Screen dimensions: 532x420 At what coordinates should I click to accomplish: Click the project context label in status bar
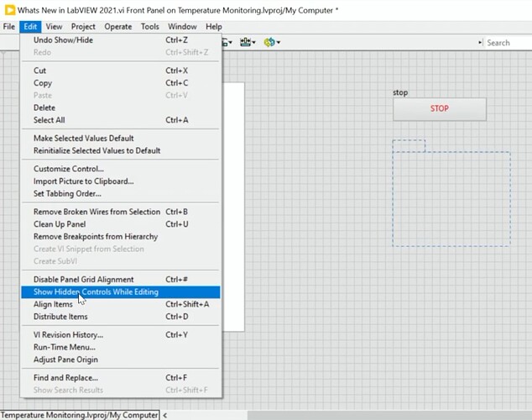[80, 415]
